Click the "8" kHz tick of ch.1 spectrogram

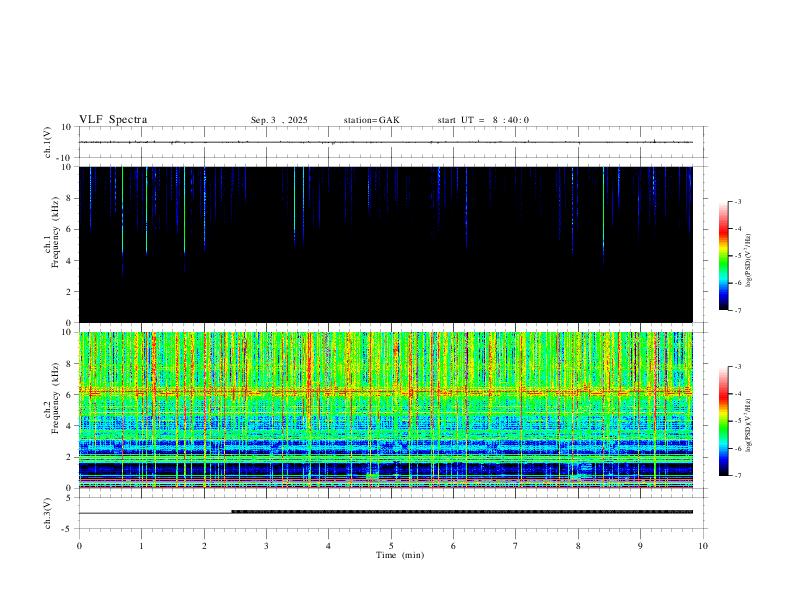coord(70,198)
